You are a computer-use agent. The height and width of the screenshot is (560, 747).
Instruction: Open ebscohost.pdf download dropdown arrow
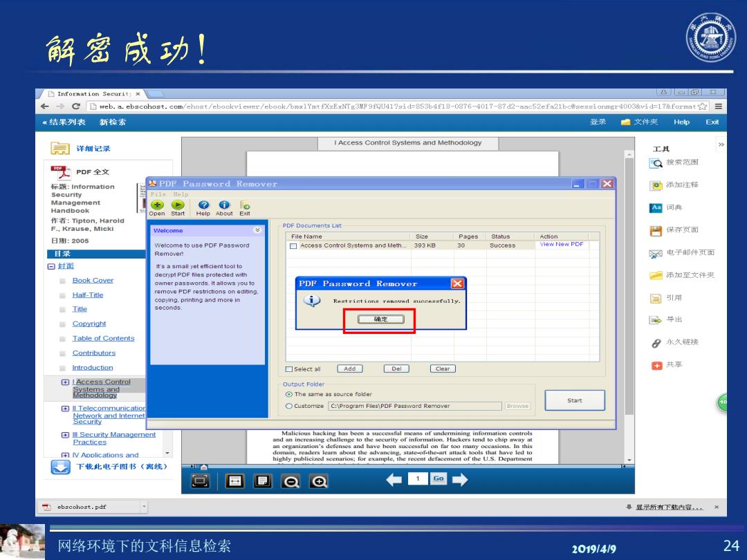click(144, 507)
